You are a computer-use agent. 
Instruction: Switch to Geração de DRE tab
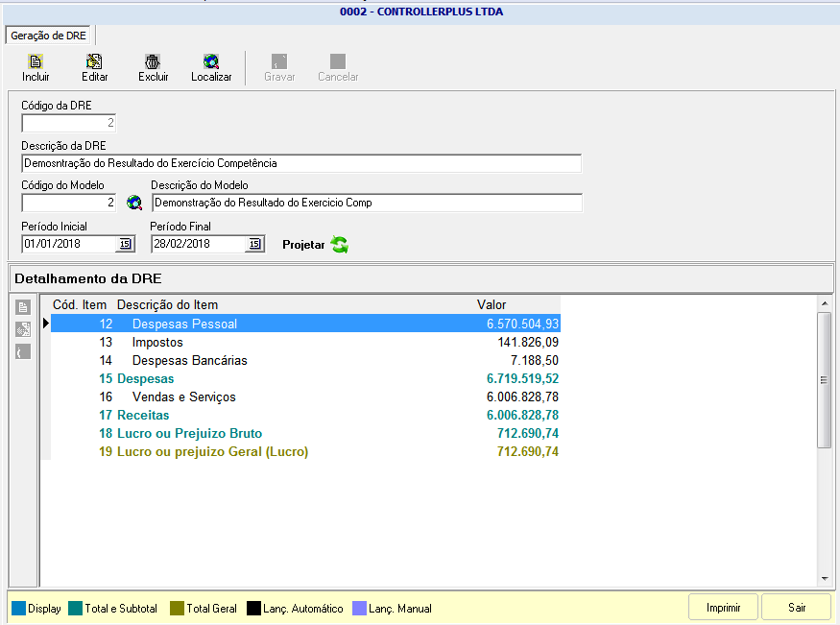tap(48, 36)
